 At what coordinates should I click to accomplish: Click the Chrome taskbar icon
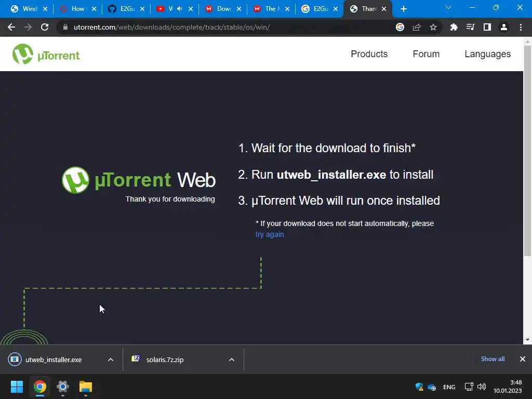tap(39, 387)
